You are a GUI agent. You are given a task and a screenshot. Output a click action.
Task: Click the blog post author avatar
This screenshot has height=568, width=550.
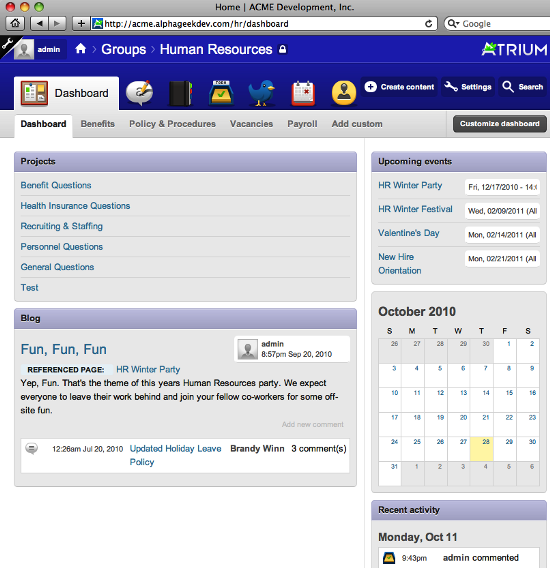[x=247, y=350]
